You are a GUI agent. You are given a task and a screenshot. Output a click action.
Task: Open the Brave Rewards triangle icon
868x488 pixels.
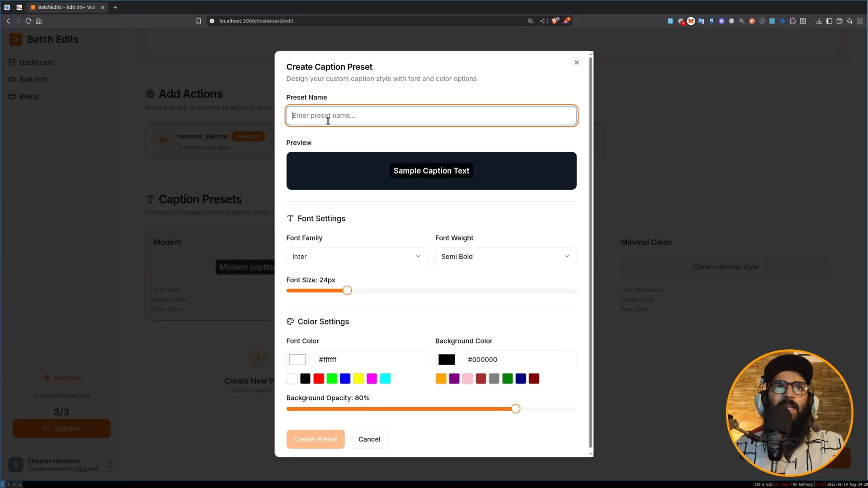coord(566,20)
